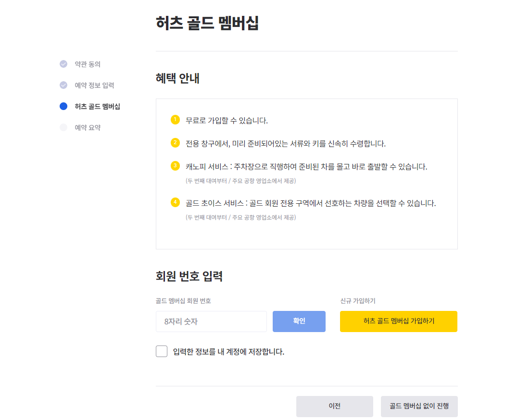Click the checkmark icon beside 약관 동의
The width and height of the screenshot is (530, 420).
pyautogui.click(x=64, y=64)
